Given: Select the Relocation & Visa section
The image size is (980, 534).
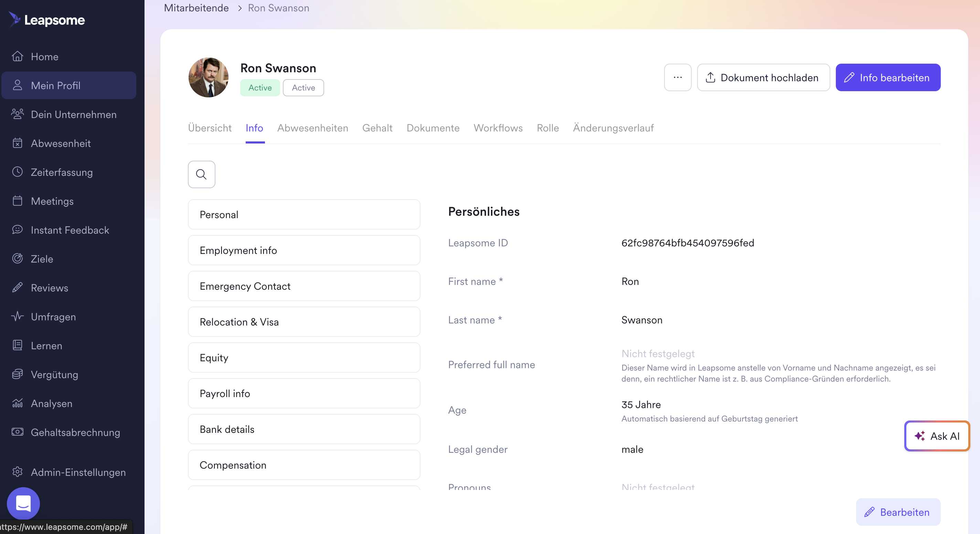Looking at the screenshot, I should 303,322.
